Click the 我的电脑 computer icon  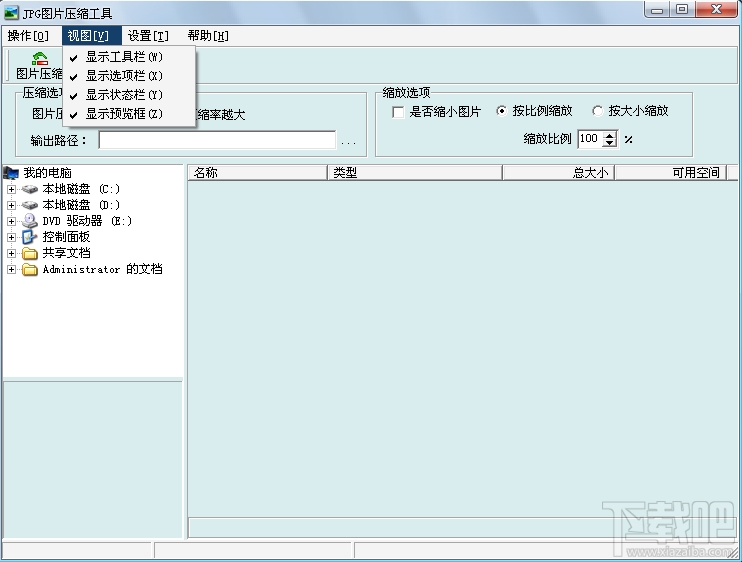pos(11,173)
